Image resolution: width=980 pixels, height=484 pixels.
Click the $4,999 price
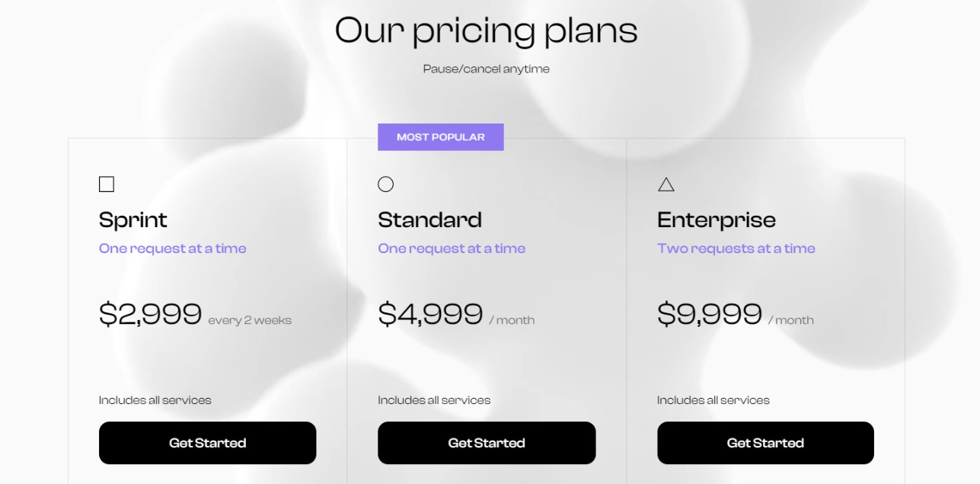click(430, 313)
